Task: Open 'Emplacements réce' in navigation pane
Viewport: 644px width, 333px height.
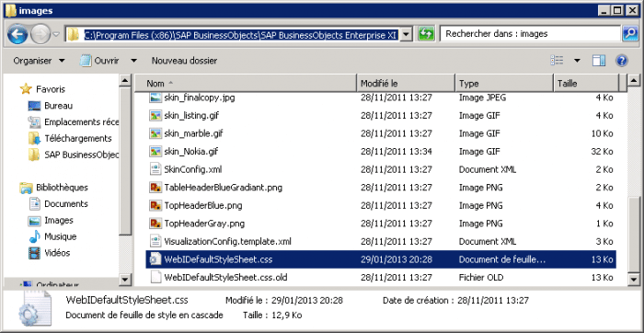Action: click(x=81, y=122)
